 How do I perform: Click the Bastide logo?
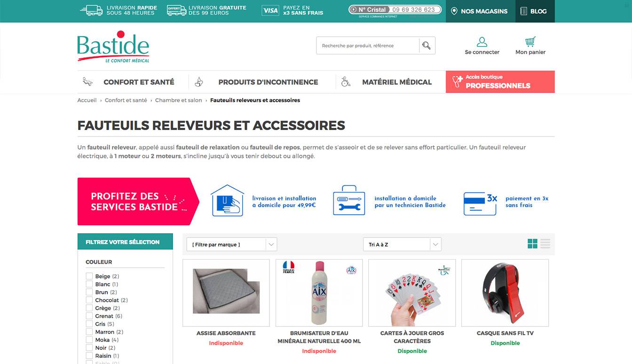[x=113, y=47]
